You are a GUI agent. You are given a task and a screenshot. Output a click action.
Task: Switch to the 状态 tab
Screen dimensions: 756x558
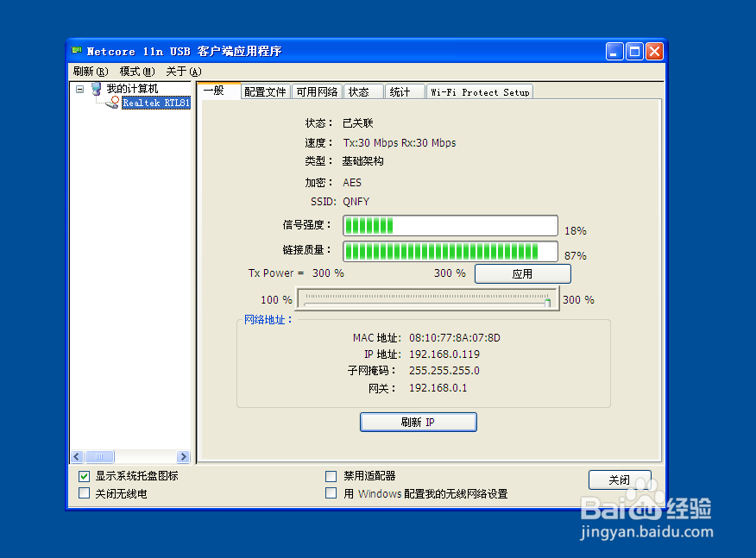[363, 91]
